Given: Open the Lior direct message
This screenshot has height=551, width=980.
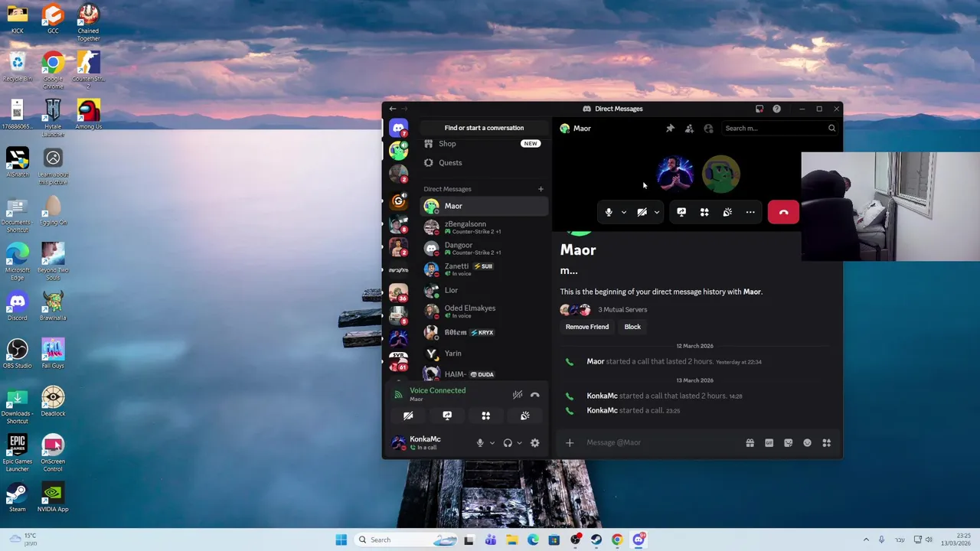Looking at the screenshot, I should coord(484,290).
